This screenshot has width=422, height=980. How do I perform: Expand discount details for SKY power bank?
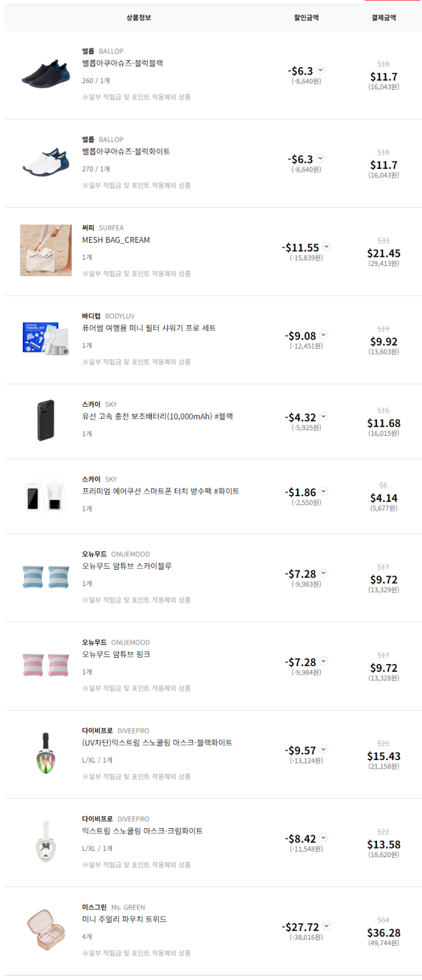(323, 417)
